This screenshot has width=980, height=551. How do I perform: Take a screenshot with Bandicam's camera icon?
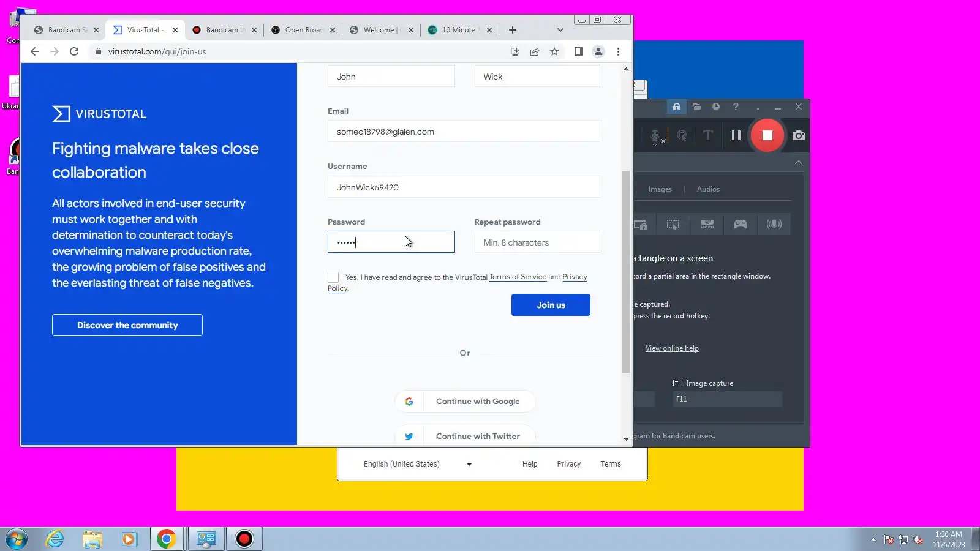tap(798, 135)
